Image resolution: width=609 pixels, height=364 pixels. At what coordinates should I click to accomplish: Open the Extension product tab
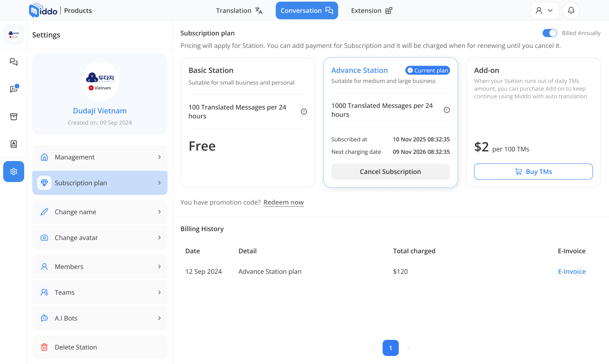tap(371, 10)
